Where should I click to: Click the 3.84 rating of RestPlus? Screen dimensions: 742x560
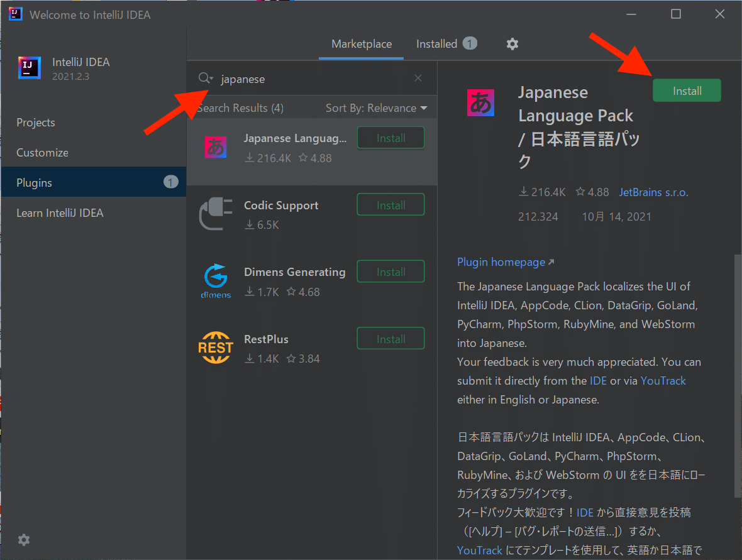coord(303,359)
